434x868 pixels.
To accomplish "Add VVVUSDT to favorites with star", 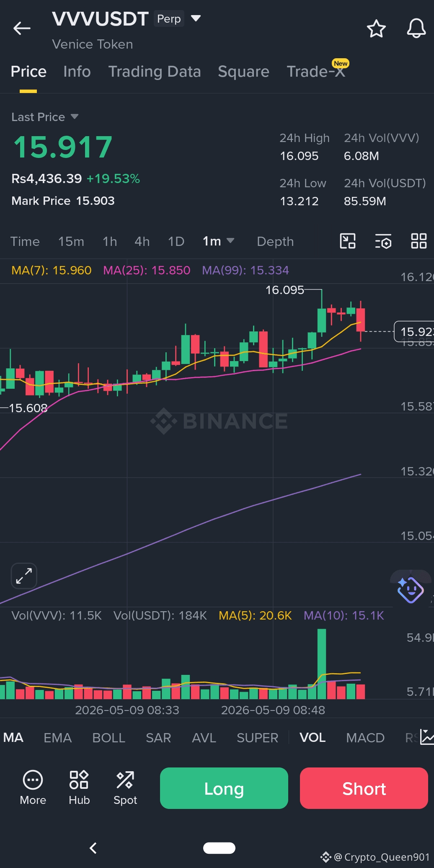I will tap(376, 28).
